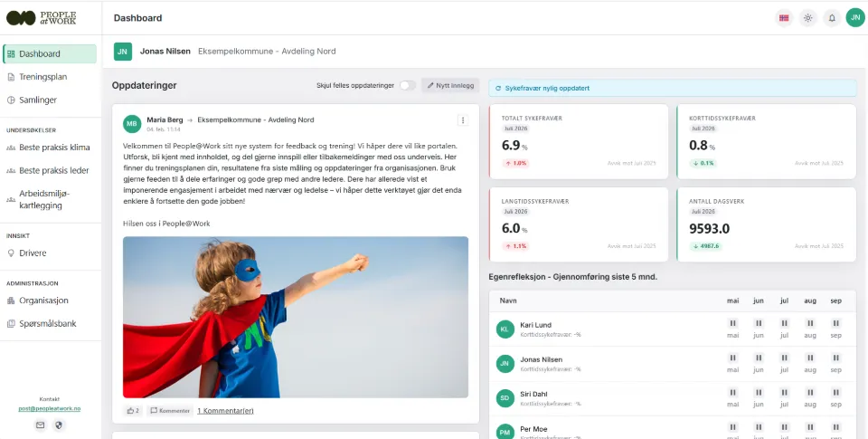
Task: Click Kari Lund's KL avatar
Action: 505,329
